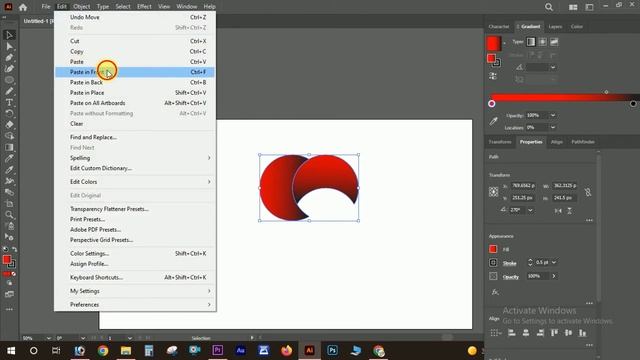The height and width of the screenshot is (360, 640).
Task: Open Photoshop from the Windows taskbar
Action: pos(332,351)
